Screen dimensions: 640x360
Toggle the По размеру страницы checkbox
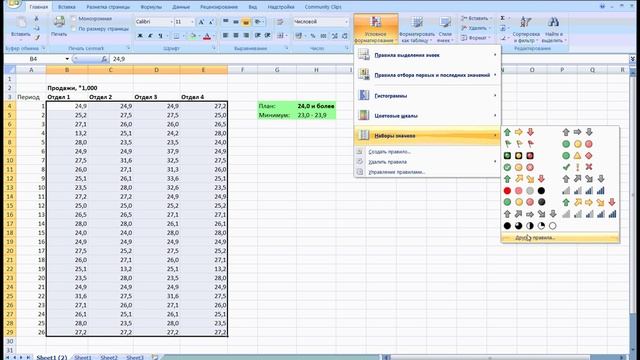click(x=73, y=29)
